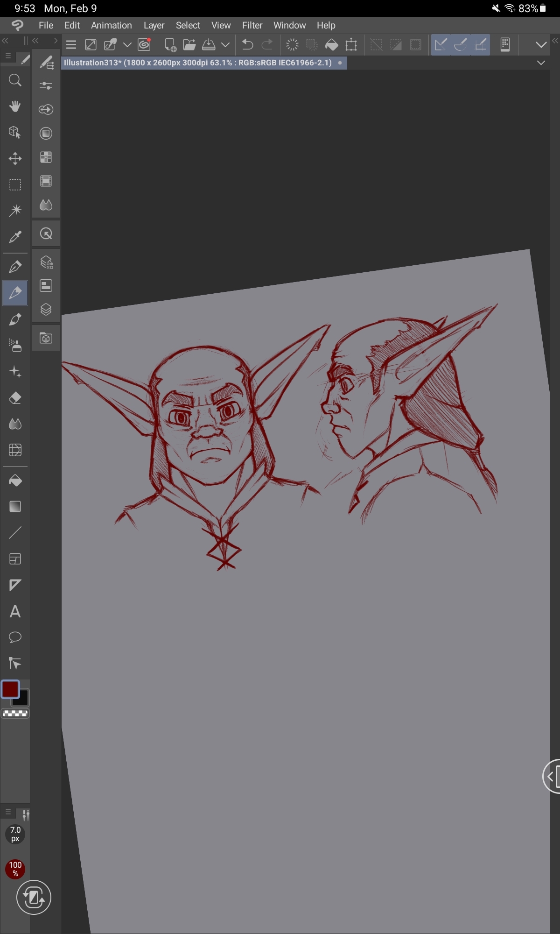Viewport: 560px width, 934px height.
Task: Toggle Snap to Special Ruler
Action: pos(461,45)
